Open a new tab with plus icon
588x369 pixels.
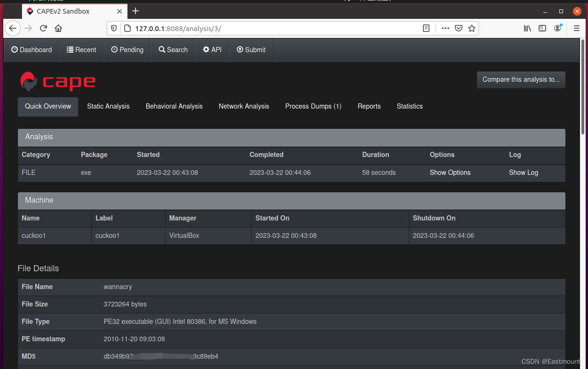[135, 11]
